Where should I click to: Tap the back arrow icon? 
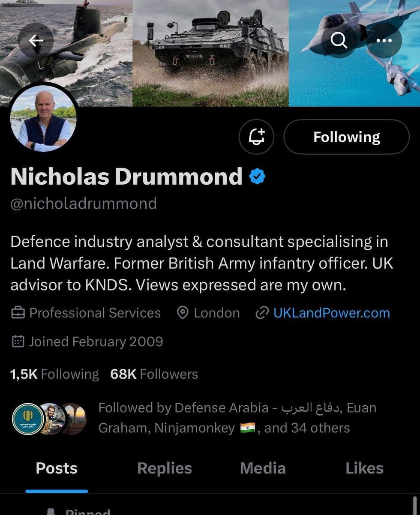[x=36, y=40]
